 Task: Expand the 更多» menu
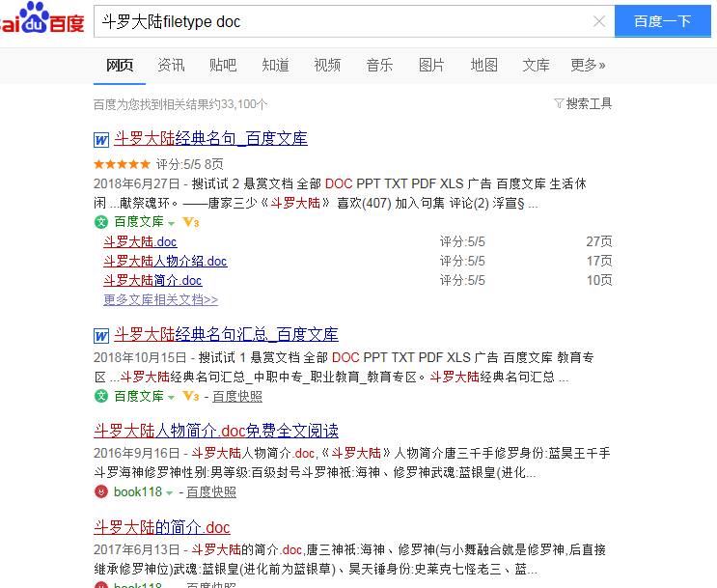click(588, 66)
